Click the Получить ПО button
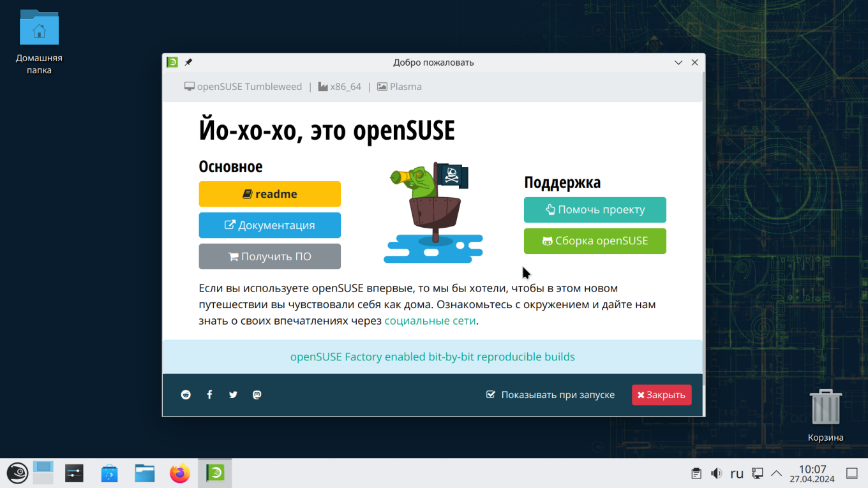This screenshot has width=868, height=488. (270, 256)
